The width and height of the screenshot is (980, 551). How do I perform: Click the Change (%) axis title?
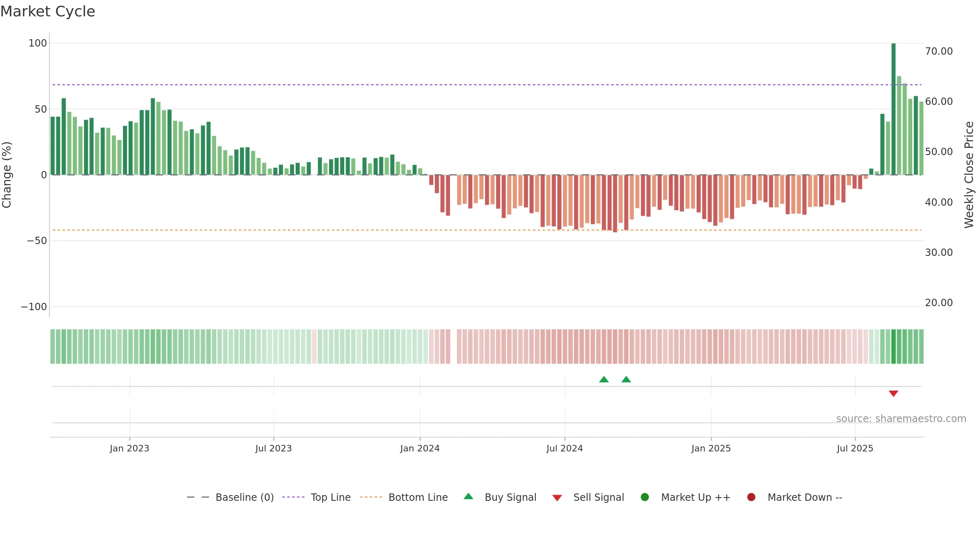point(7,175)
